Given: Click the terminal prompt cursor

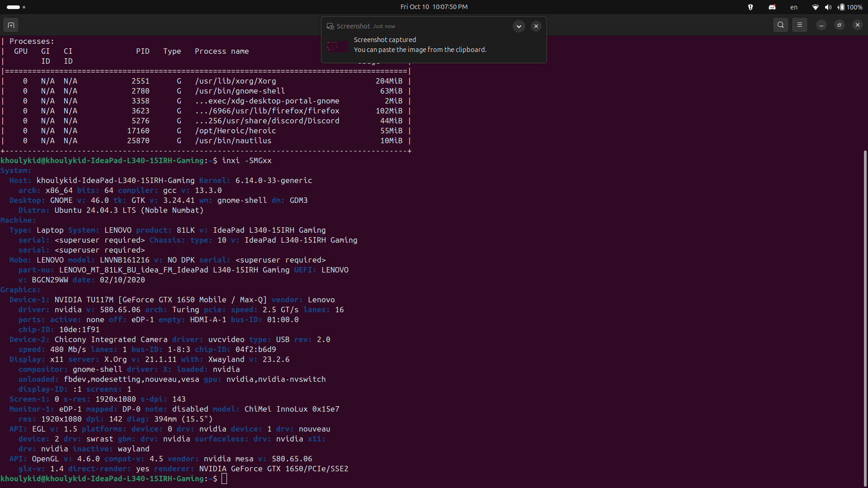Looking at the screenshot, I should [x=224, y=479].
